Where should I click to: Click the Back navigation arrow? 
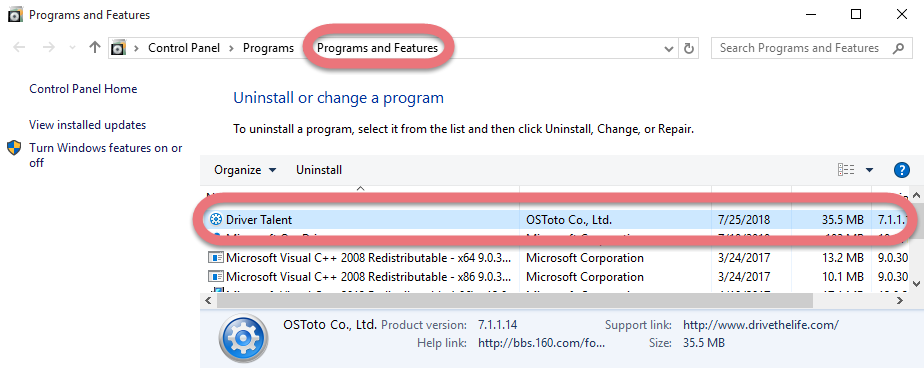19,48
